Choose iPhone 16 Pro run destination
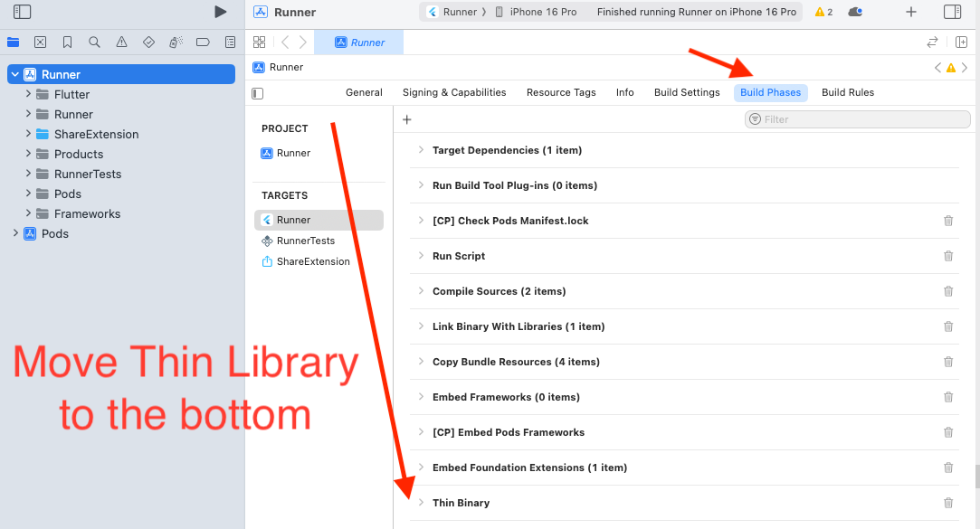The width and height of the screenshot is (980, 529). 537,12
